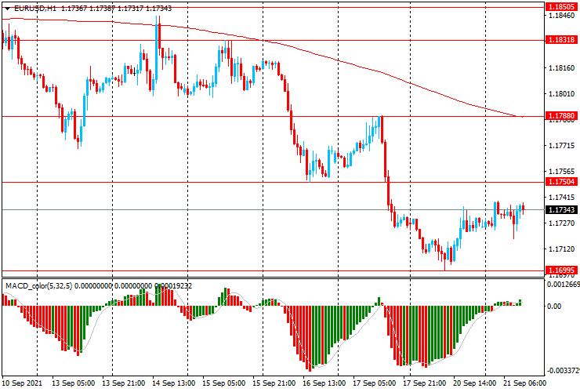Click the 1.17270 price scale value

(562, 223)
